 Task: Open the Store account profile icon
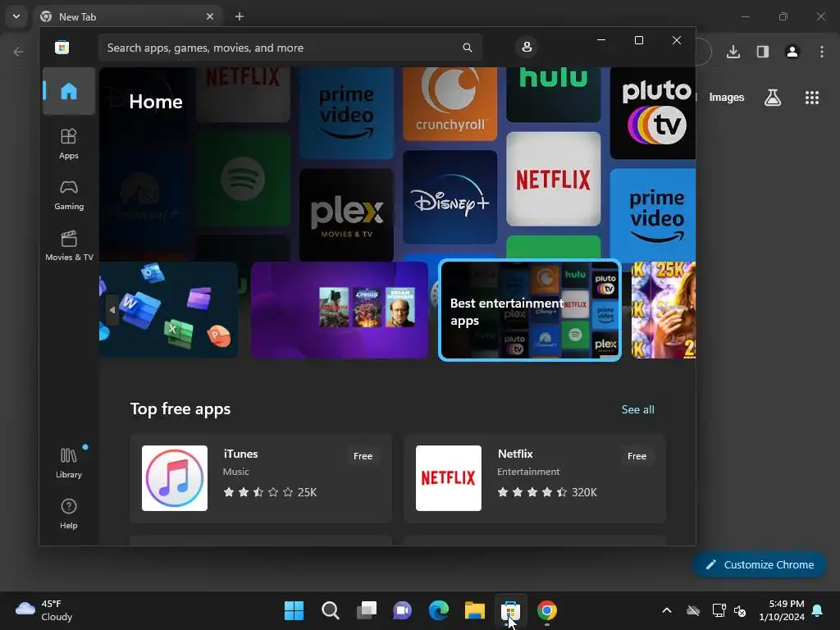[527, 47]
